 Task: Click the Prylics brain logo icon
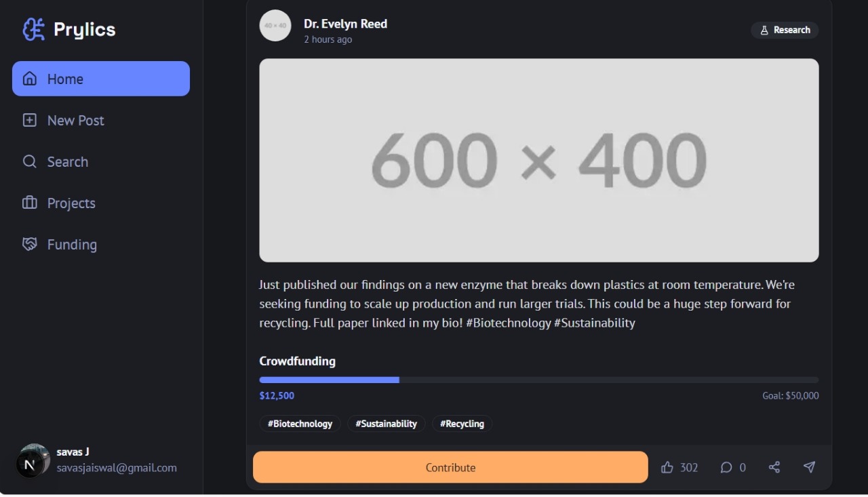click(x=33, y=29)
